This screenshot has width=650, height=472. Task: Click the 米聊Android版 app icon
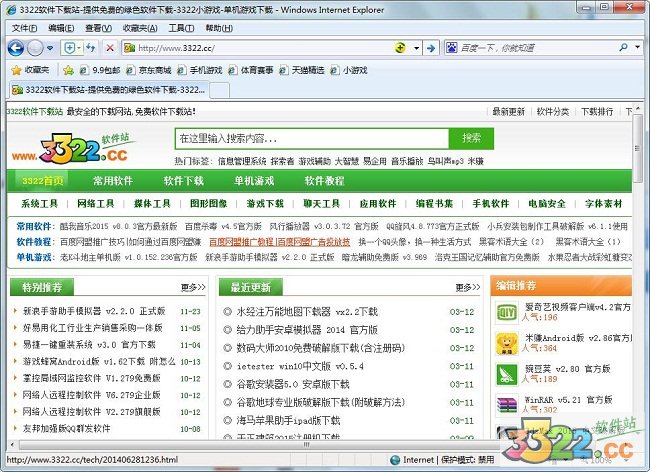(x=507, y=343)
